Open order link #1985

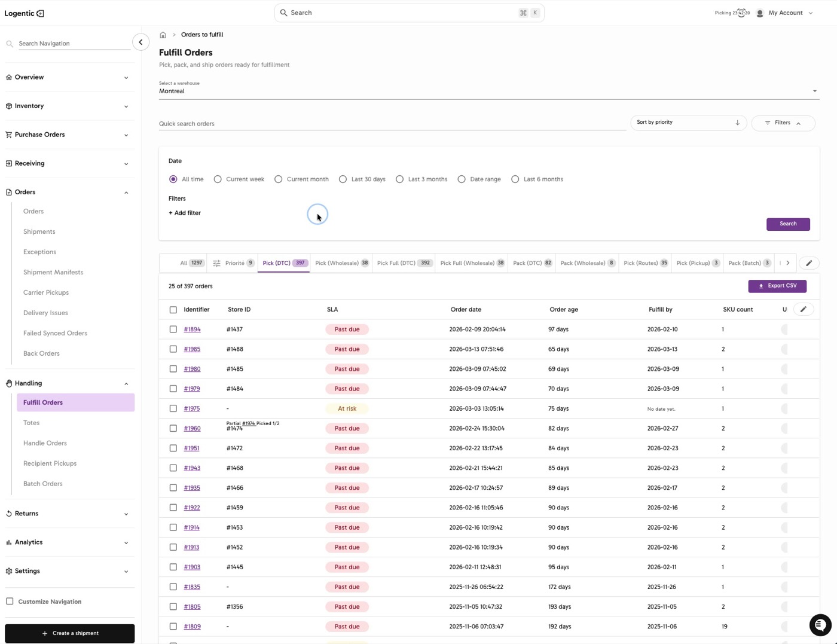click(192, 349)
